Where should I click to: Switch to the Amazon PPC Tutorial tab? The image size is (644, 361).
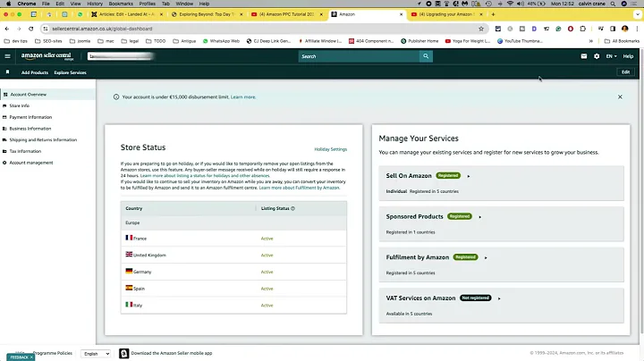tap(287, 14)
